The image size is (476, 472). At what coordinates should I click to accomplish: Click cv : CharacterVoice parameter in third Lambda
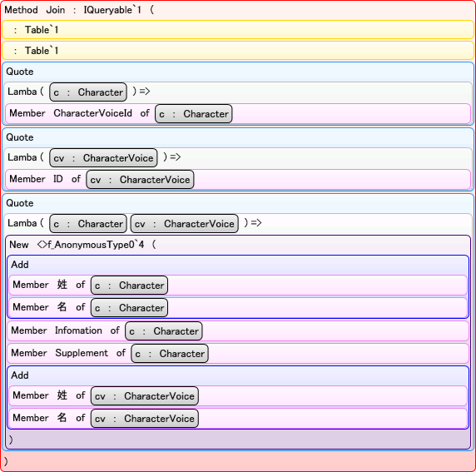click(x=184, y=224)
